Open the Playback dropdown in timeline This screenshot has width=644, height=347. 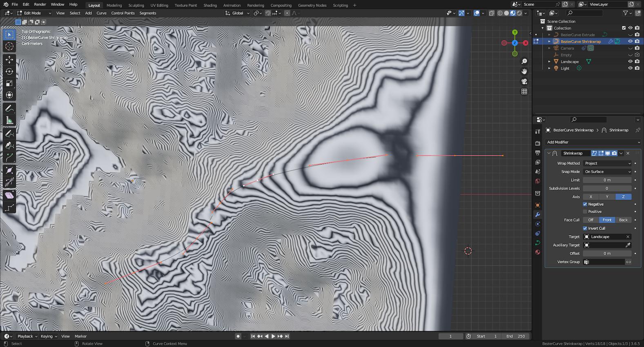tap(27, 336)
